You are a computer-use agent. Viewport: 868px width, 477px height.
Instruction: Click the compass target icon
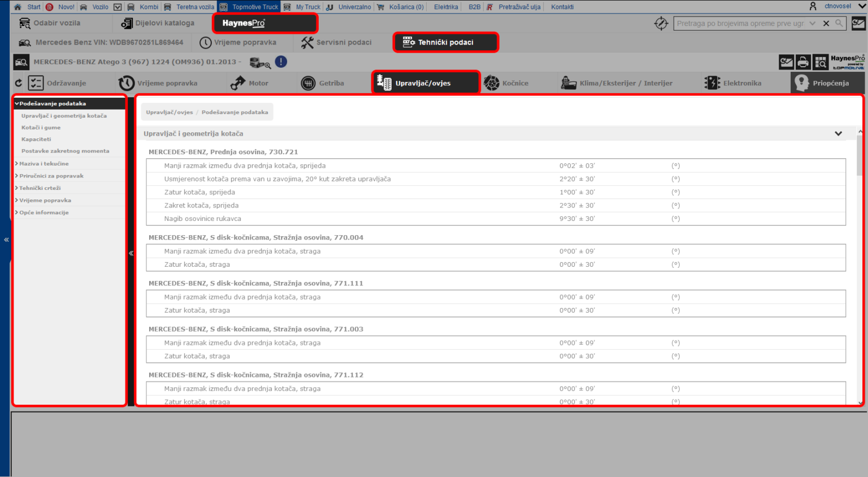[661, 23]
